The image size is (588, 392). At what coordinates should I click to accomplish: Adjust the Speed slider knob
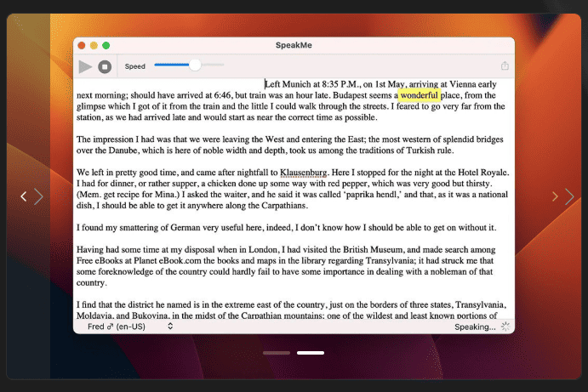195,65
